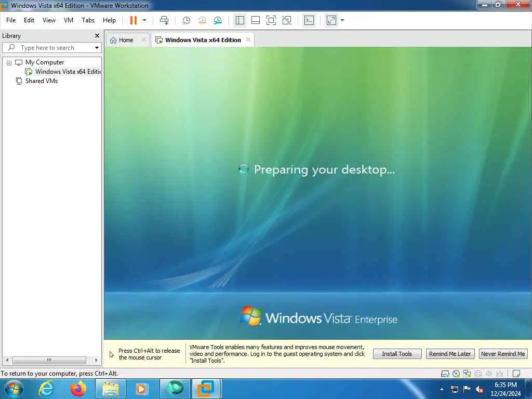Open the Help menu

coord(109,20)
